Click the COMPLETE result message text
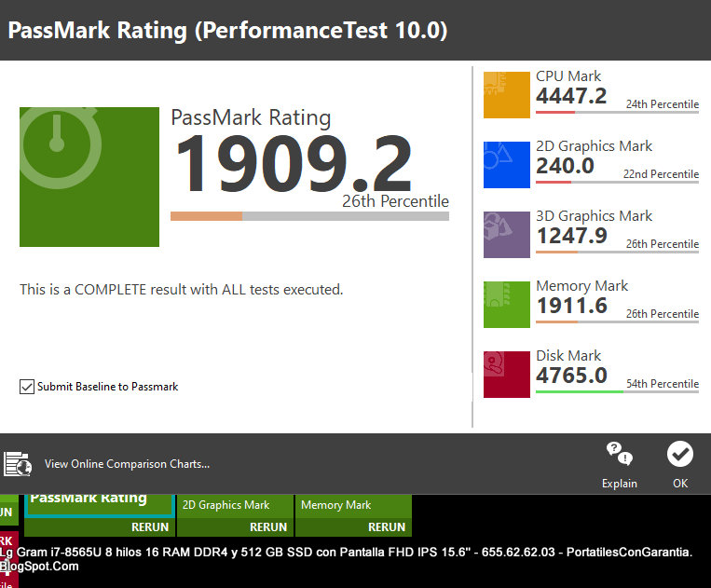 pos(182,289)
